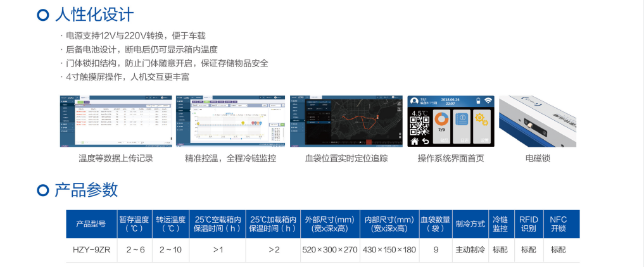This screenshot has width=644, height=267.
Task: Click the circle bullet beside 人性化设计
Action: coord(43,15)
